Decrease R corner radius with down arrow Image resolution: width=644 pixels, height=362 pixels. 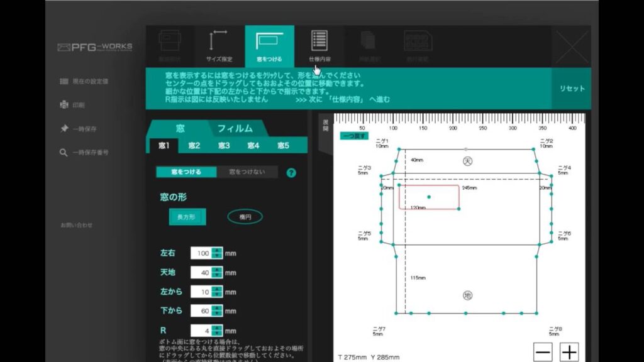[217, 333]
